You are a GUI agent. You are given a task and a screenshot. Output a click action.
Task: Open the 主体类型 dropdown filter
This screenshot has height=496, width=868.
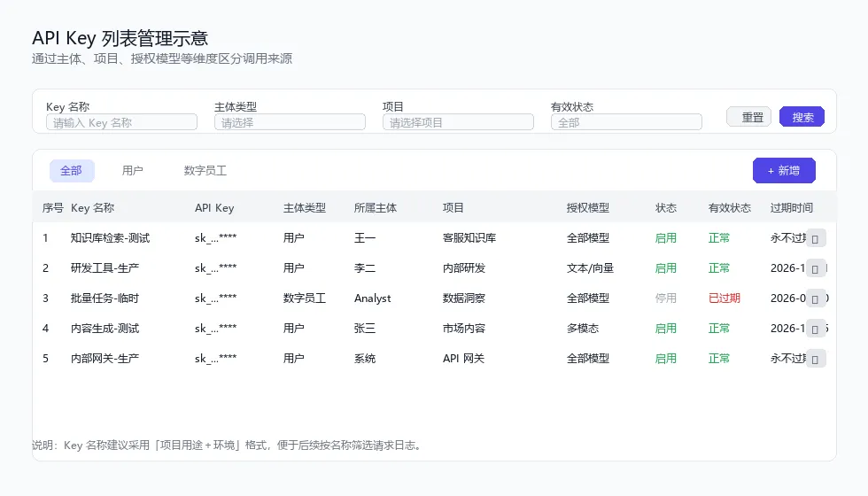tap(291, 122)
